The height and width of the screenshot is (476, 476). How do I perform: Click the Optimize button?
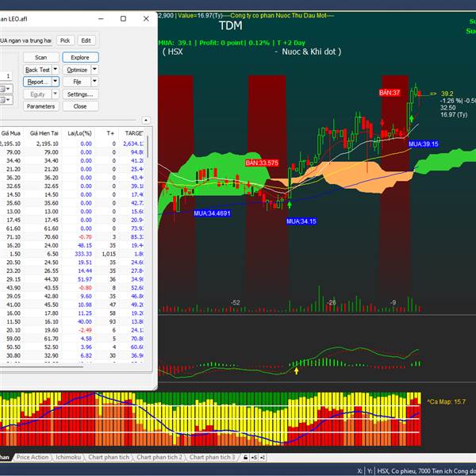pos(77,70)
